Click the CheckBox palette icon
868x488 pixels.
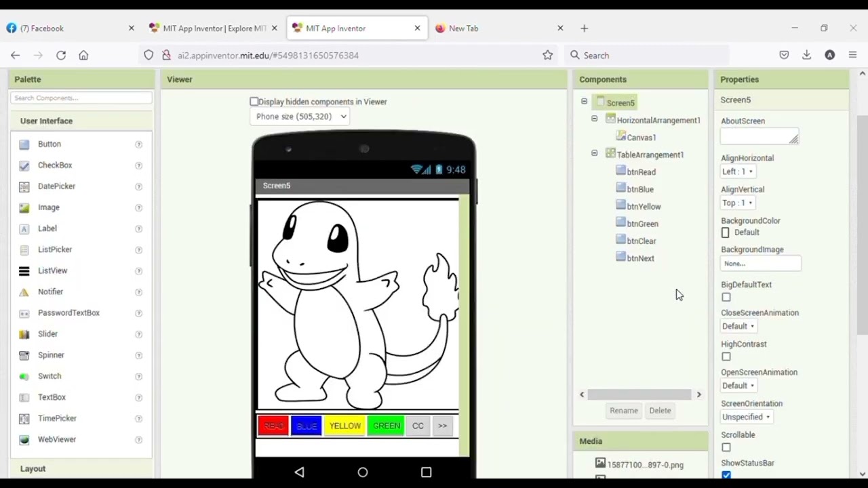click(x=24, y=165)
